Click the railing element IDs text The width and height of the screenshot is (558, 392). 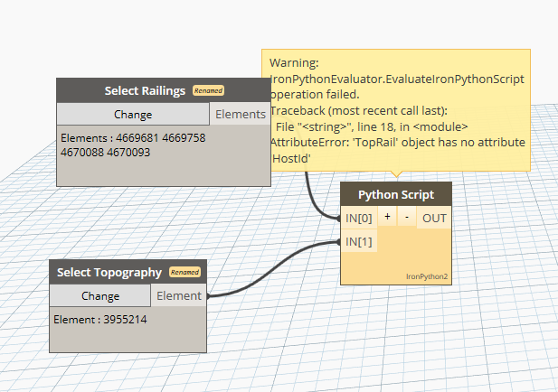coord(133,145)
